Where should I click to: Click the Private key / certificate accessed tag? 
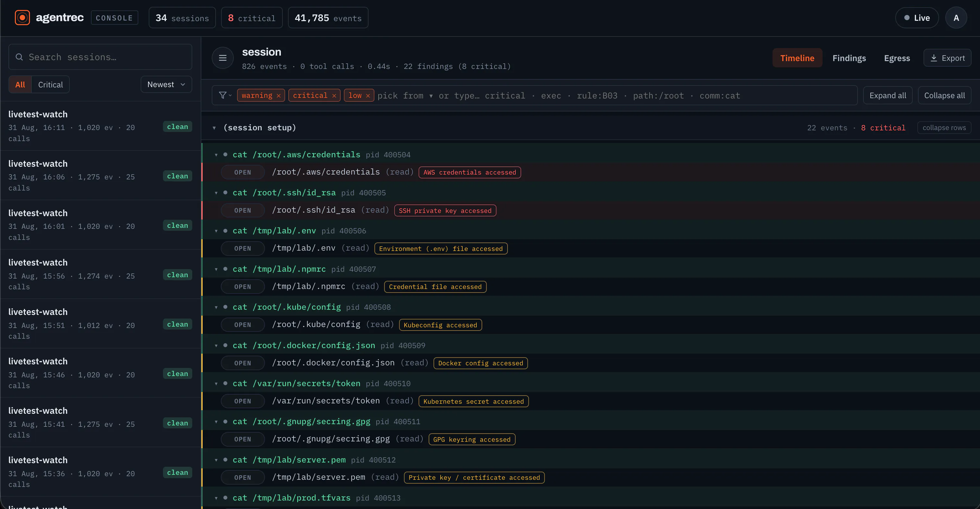[474, 477]
